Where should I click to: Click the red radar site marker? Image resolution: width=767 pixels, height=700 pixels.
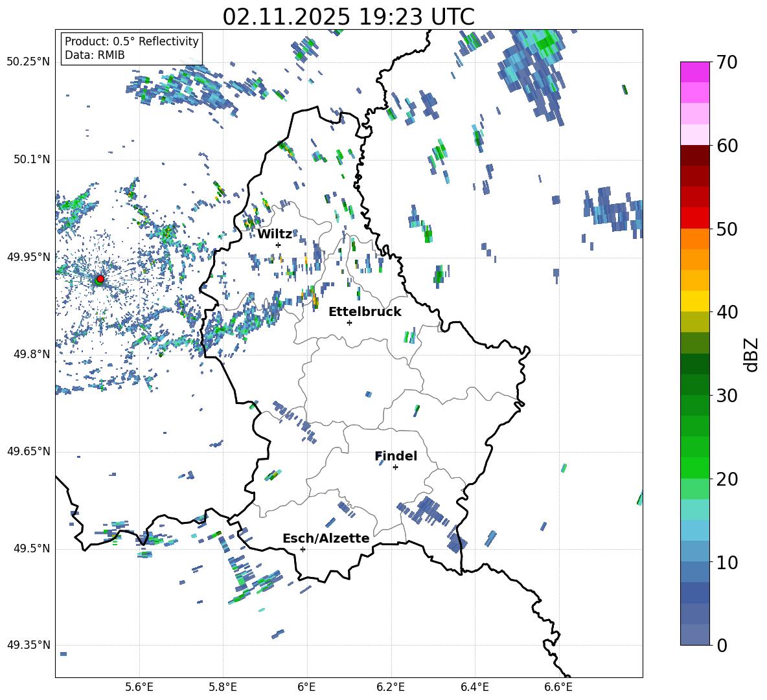[100, 278]
